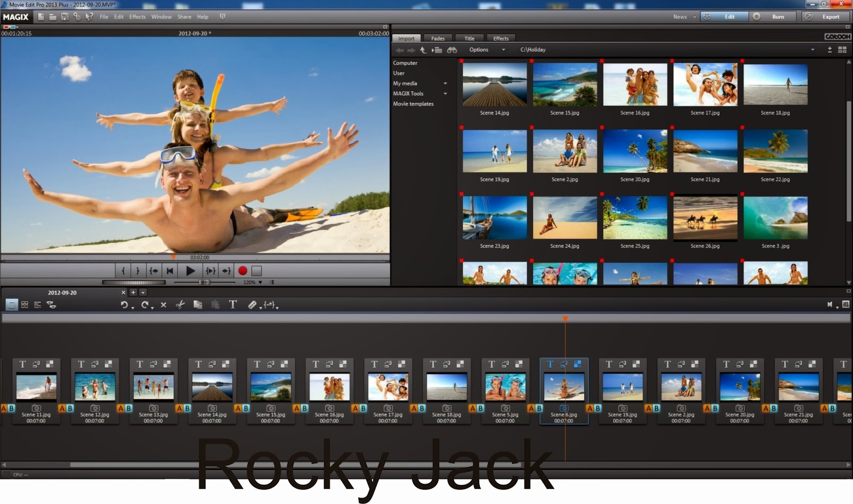The width and height of the screenshot is (853, 504).
Task: Set the range start marker in preview
Action: point(123,271)
